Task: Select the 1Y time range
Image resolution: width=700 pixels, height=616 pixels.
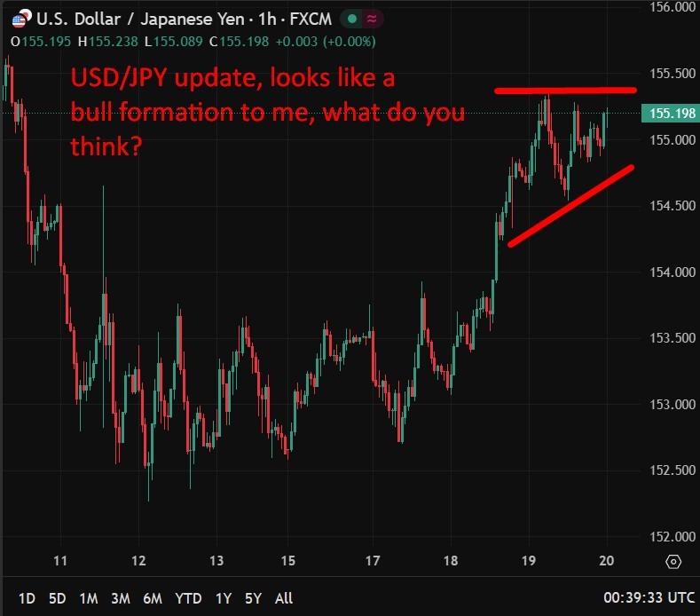Action: pyautogui.click(x=223, y=598)
